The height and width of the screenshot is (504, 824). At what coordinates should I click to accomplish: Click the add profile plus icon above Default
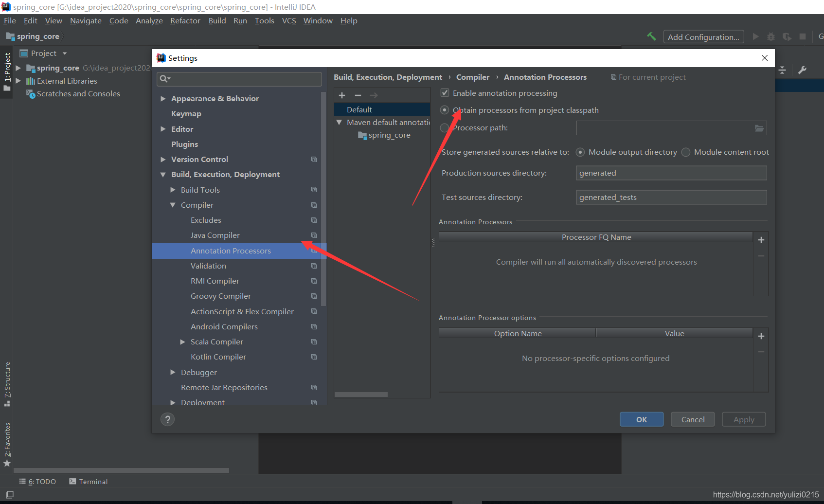(342, 95)
